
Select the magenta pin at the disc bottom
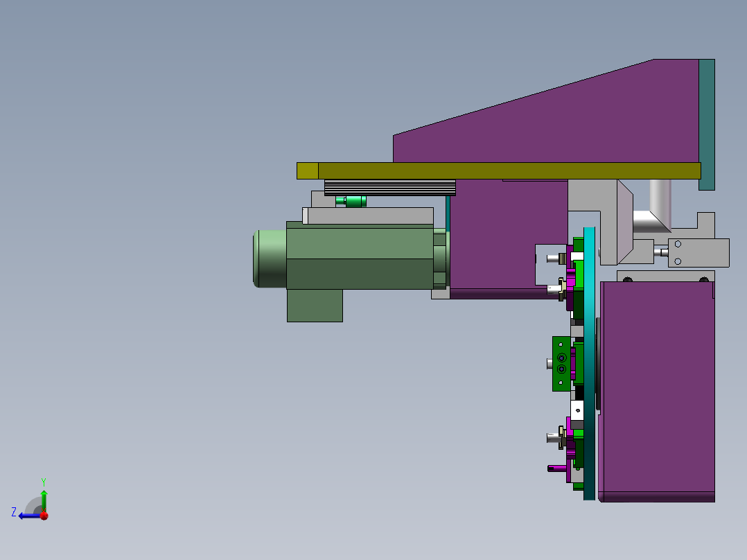point(557,469)
